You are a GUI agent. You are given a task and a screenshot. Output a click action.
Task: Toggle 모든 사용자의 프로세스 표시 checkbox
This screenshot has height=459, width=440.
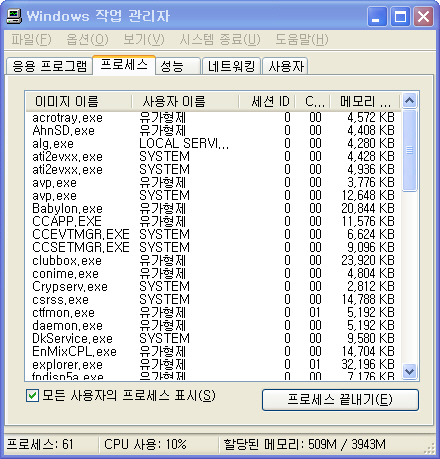[32, 396]
